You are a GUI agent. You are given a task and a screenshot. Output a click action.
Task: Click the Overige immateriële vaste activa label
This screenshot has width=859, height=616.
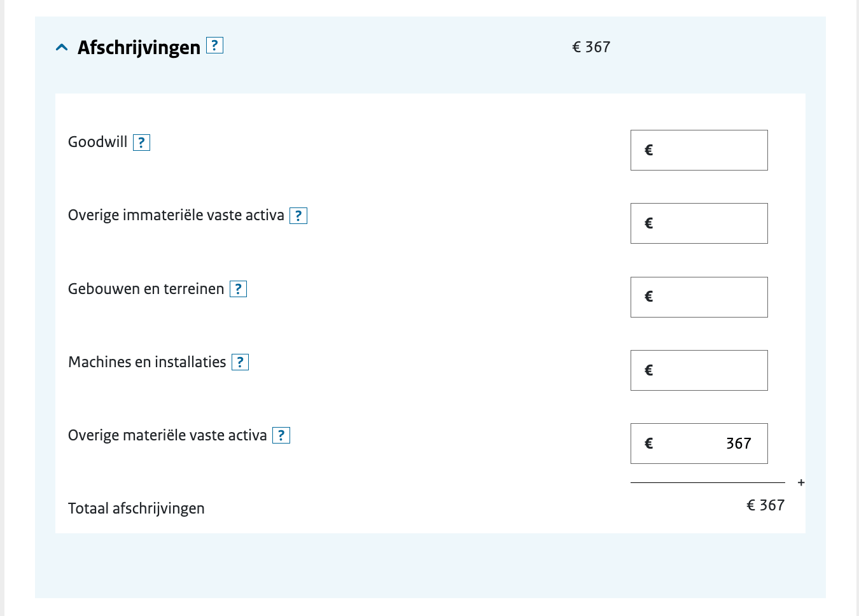pos(176,215)
